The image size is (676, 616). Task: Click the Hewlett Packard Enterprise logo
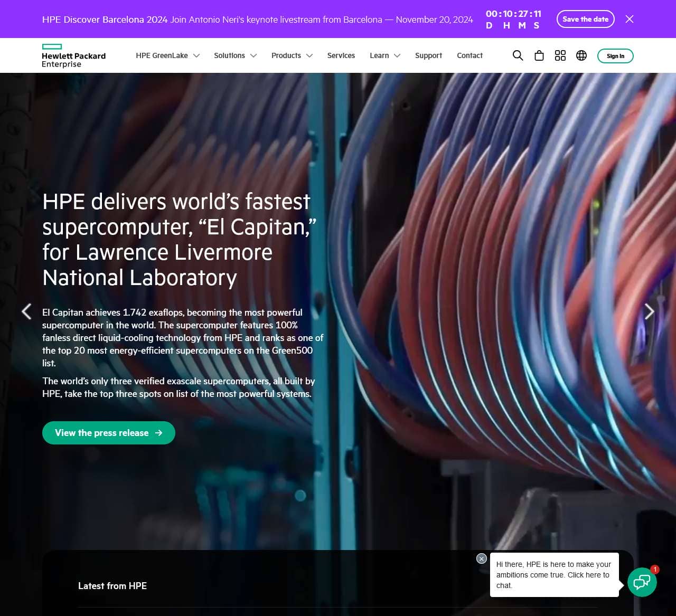click(x=74, y=56)
